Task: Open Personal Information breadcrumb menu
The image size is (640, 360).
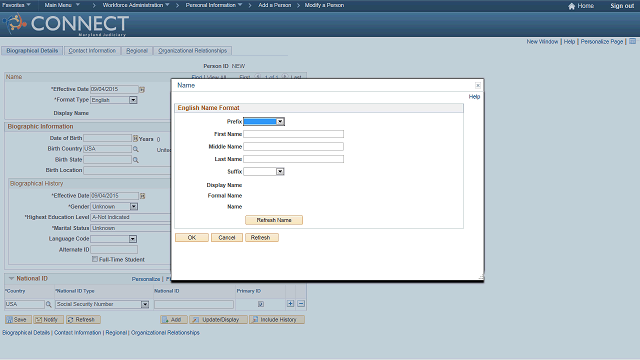Action: pos(214,5)
